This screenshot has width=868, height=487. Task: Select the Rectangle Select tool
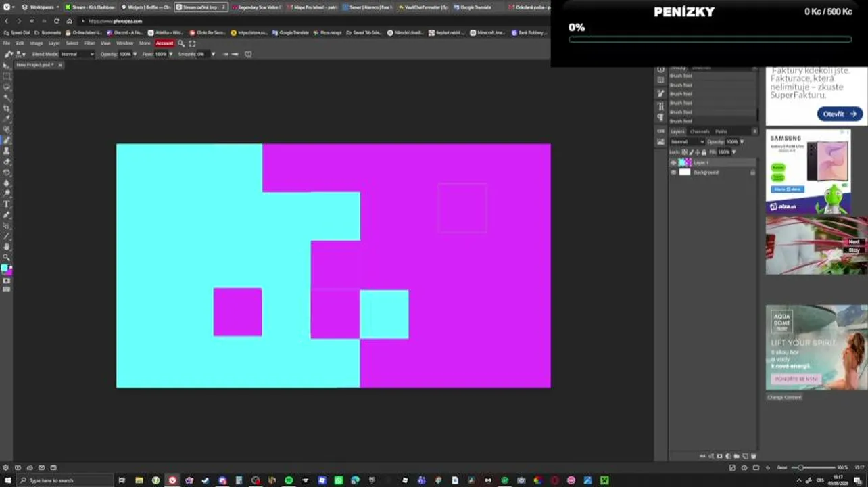[x=7, y=76]
